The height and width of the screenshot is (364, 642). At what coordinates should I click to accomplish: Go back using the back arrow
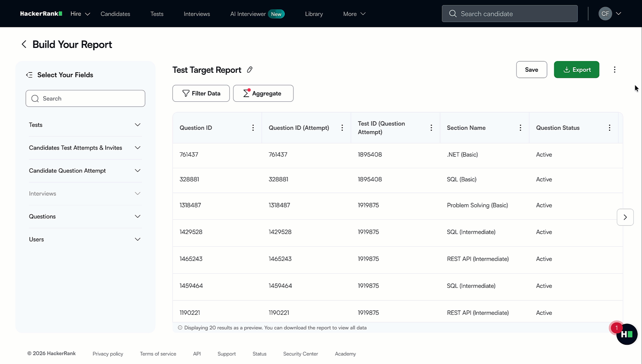tap(24, 44)
